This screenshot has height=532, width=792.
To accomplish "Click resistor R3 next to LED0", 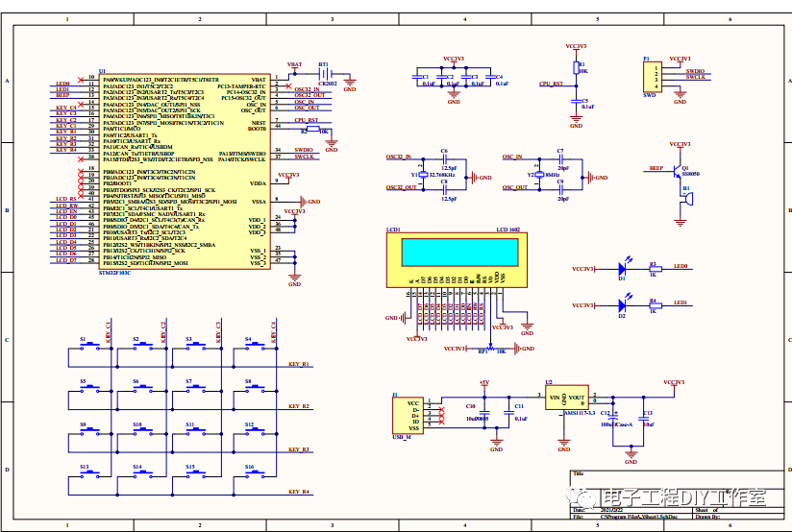I will (656, 269).
